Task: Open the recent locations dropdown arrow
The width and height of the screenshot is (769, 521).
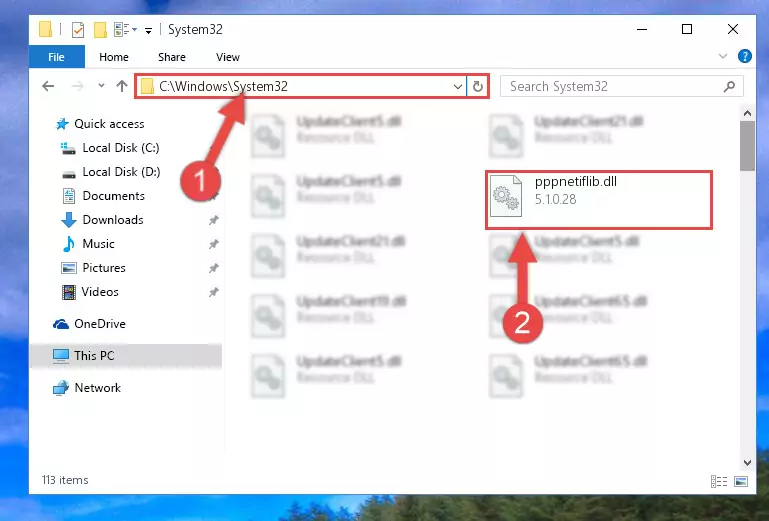Action: (101, 86)
